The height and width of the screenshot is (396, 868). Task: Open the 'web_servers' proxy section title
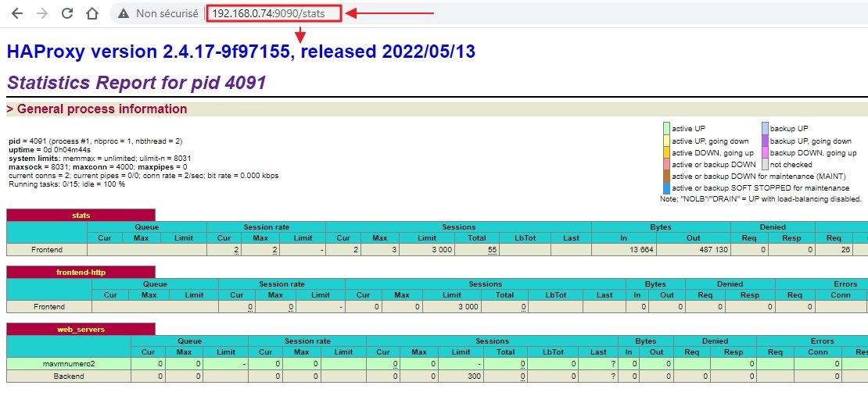click(x=81, y=329)
